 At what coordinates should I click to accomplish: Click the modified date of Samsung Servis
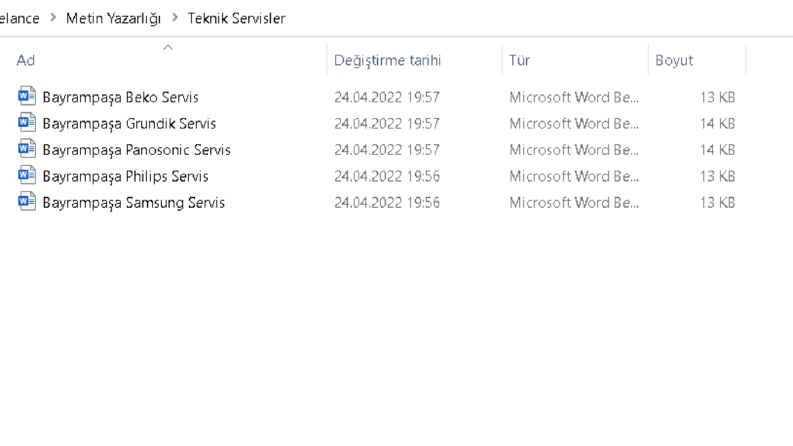(x=387, y=202)
